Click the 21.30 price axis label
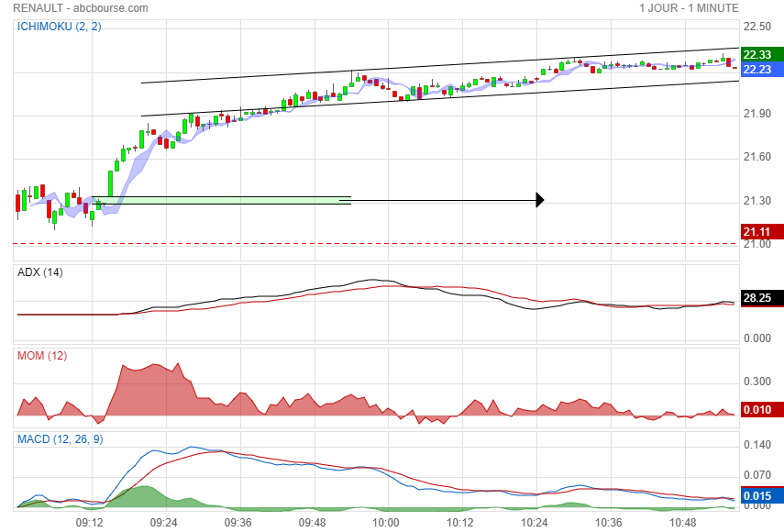The height and width of the screenshot is (532, 784). click(x=757, y=201)
